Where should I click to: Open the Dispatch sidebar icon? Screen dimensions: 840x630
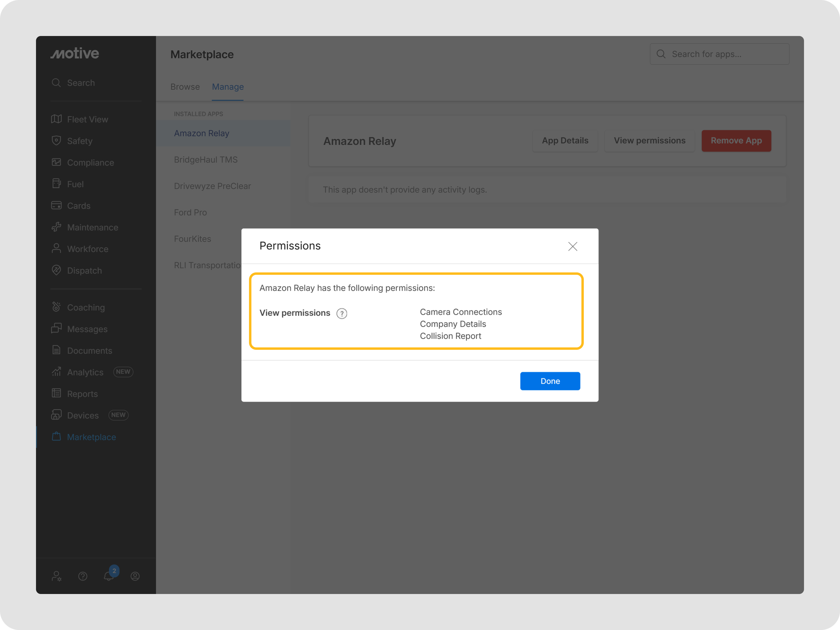pos(56,270)
